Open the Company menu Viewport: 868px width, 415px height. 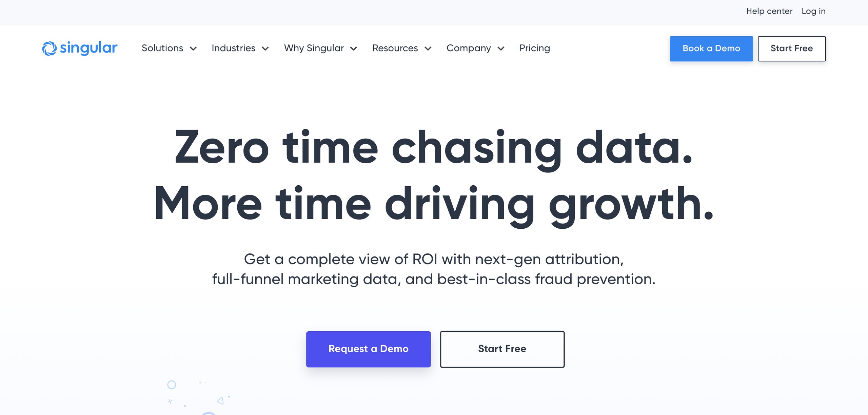474,48
